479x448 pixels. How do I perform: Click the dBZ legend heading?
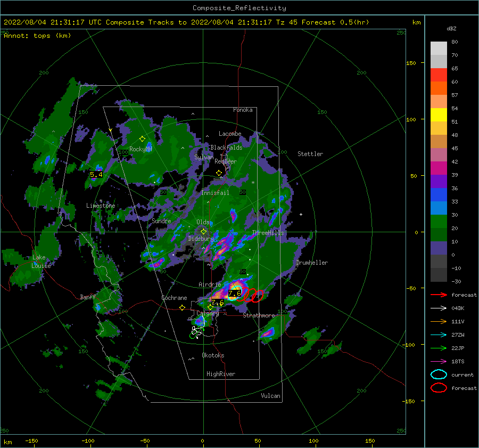451,28
